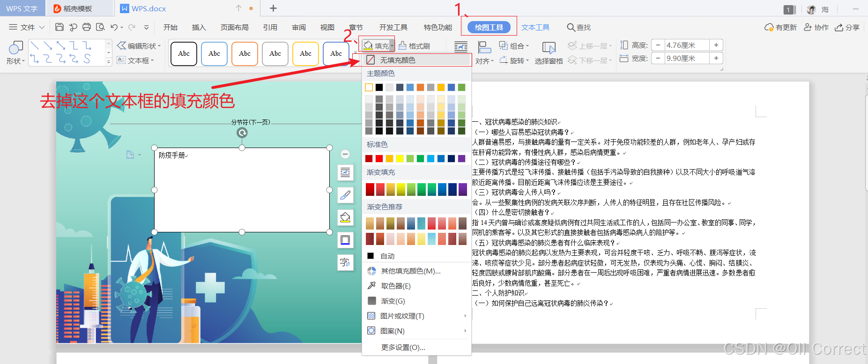Click the Format Painter (格式刷) button
Image resolution: width=868 pixels, height=364 pixels.
[415, 46]
